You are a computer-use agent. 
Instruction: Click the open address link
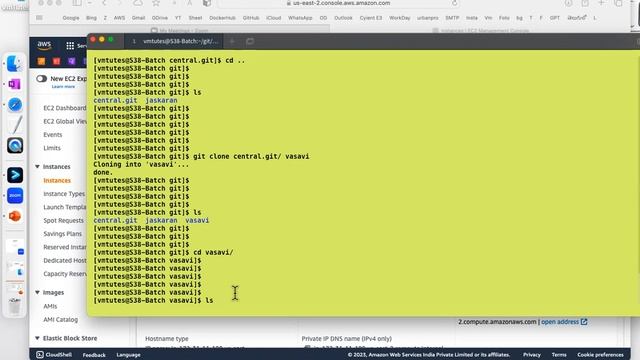(x=564, y=322)
